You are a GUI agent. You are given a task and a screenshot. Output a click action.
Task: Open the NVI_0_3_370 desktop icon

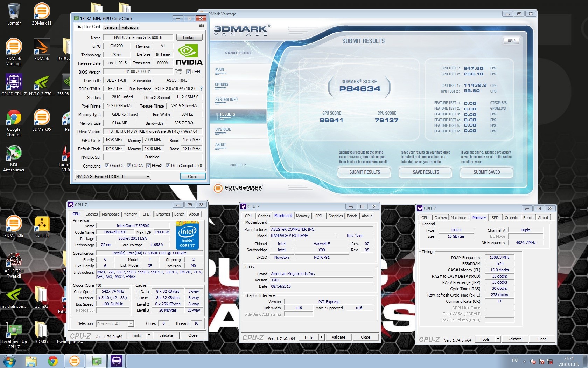(42, 85)
